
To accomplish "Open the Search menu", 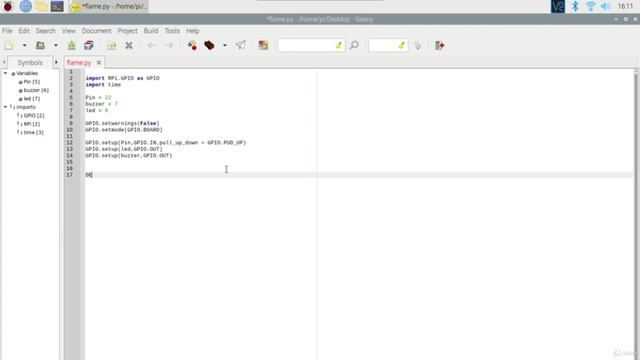I will [45, 31].
